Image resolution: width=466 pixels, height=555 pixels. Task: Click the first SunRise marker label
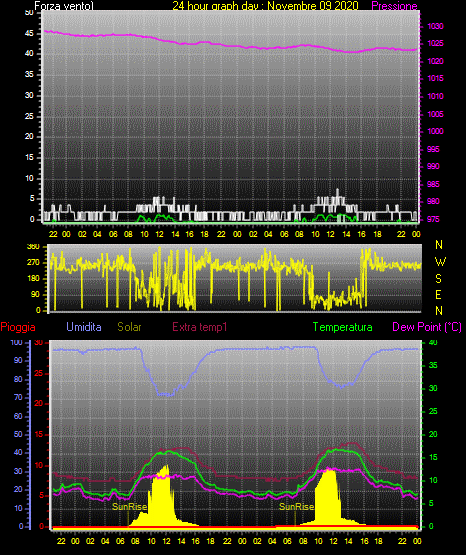pyautogui.click(x=130, y=507)
